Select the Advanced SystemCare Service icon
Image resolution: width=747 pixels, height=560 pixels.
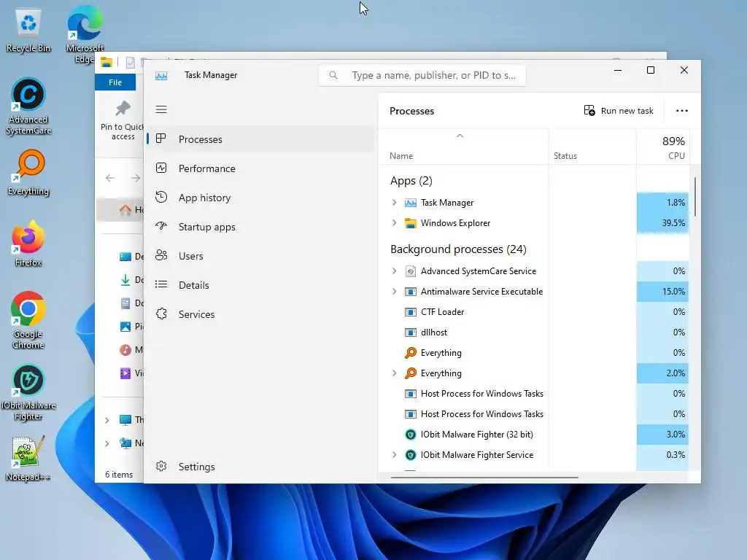(x=410, y=271)
